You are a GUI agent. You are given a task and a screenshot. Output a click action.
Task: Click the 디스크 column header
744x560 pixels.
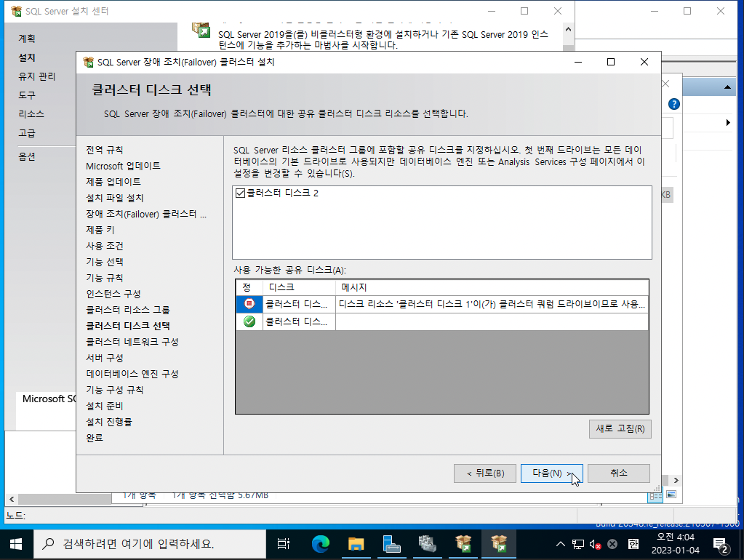tap(300, 287)
